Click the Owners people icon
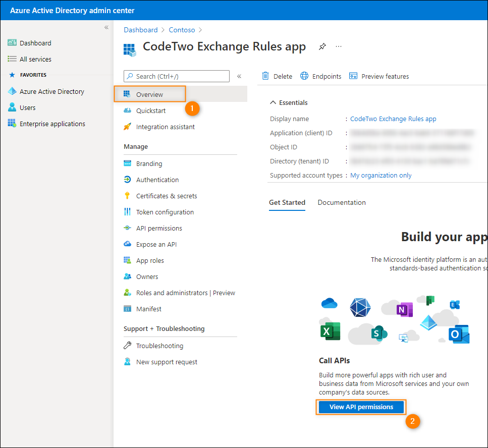 click(x=127, y=276)
